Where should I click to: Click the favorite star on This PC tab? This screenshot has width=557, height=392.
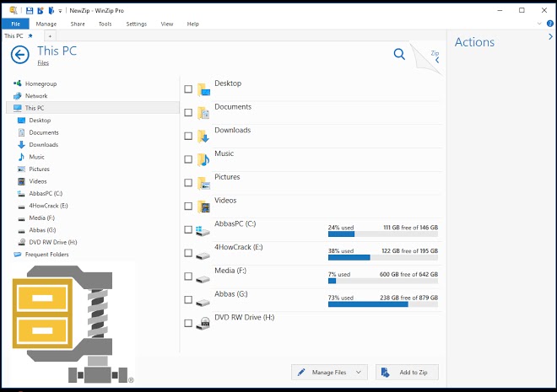(30, 36)
